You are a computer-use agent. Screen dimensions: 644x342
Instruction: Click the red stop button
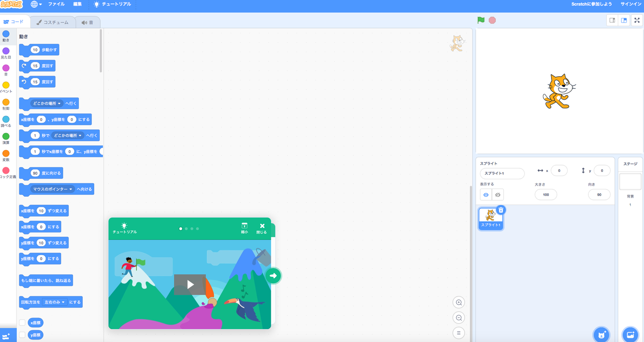pos(492,20)
